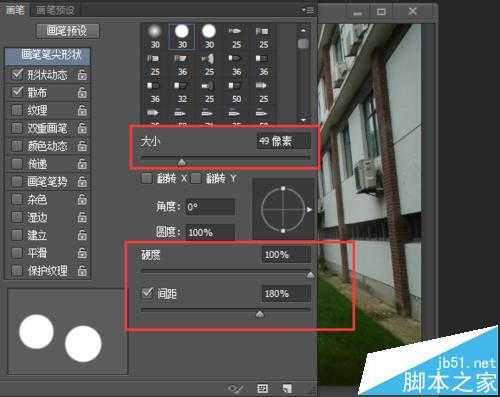Click the 圆度 field showing 100%
The image size is (500, 397).
(210, 232)
